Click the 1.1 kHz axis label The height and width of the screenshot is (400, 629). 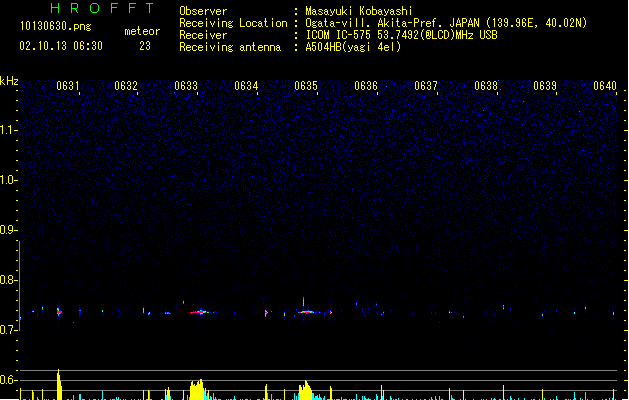tap(8, 130)
